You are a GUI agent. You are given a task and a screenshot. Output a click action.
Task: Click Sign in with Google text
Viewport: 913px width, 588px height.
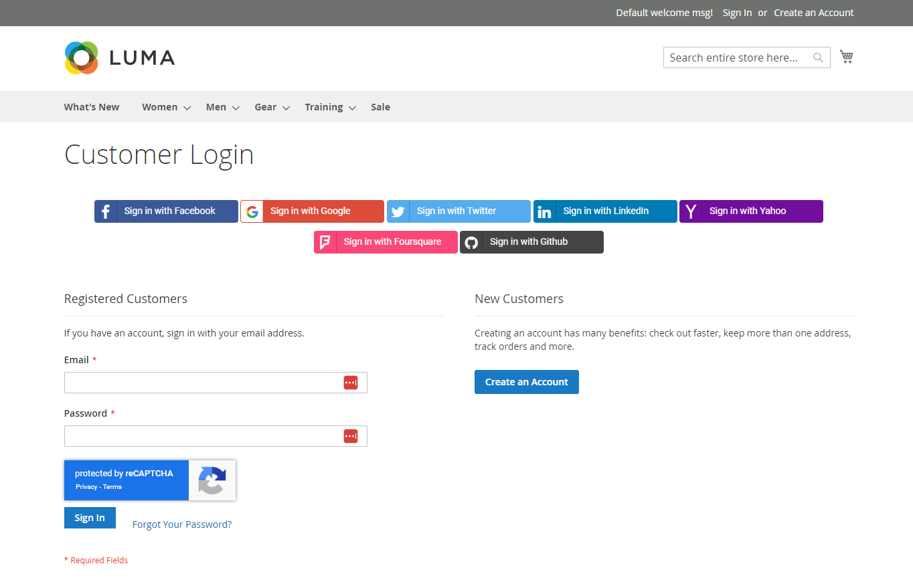pos(311,211)
